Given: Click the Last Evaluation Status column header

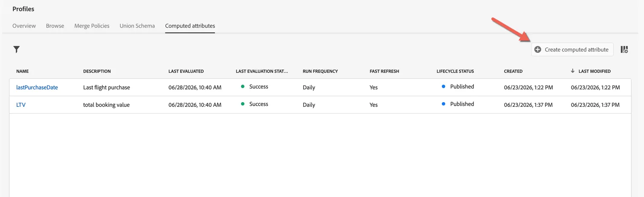Looking at the screenshot, I should 262,71.
